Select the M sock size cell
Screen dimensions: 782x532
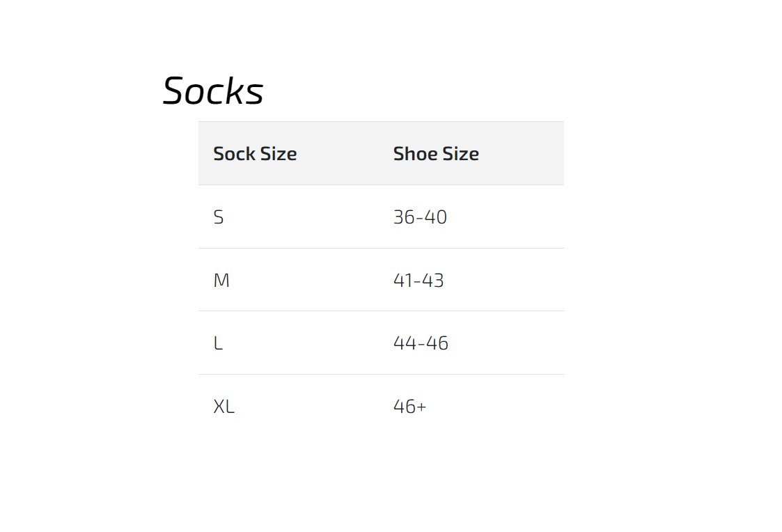[x=221, y=281]
